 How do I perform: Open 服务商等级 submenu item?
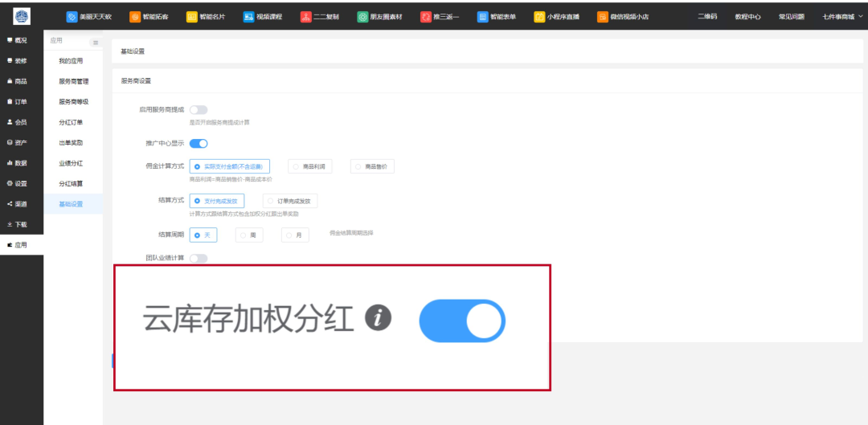click(73, 102)
